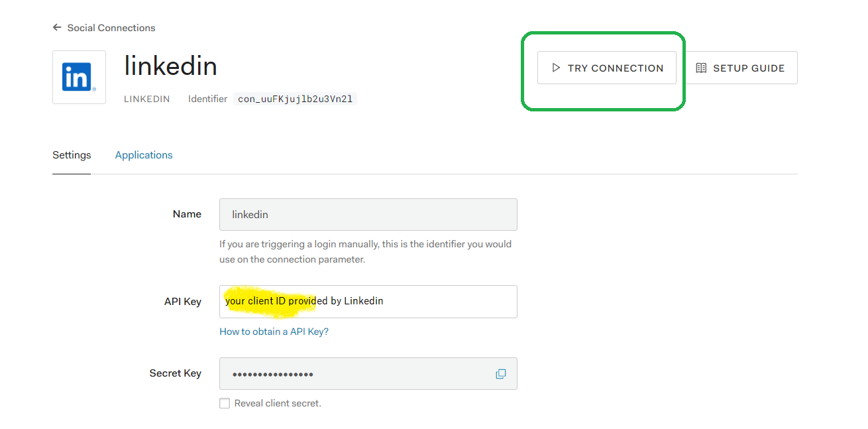
Task: Switch to the Applications tab
Action: (x=144, y=154)
